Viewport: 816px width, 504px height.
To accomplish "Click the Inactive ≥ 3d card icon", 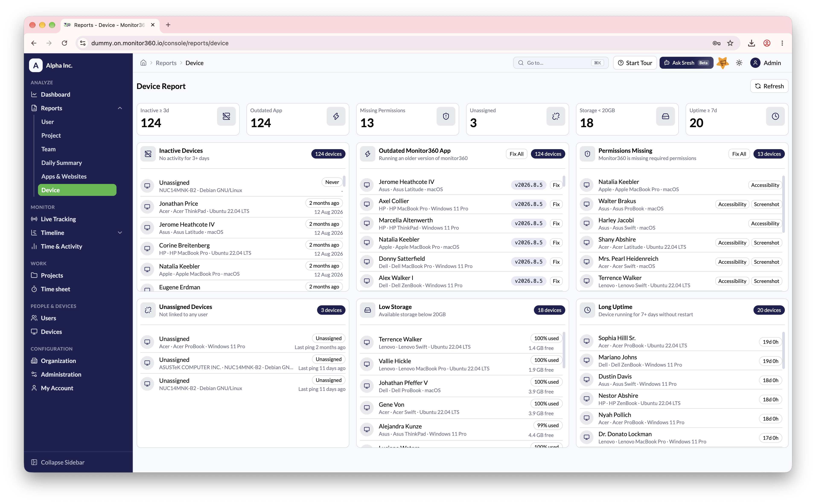I will click(x=226, y=116).
